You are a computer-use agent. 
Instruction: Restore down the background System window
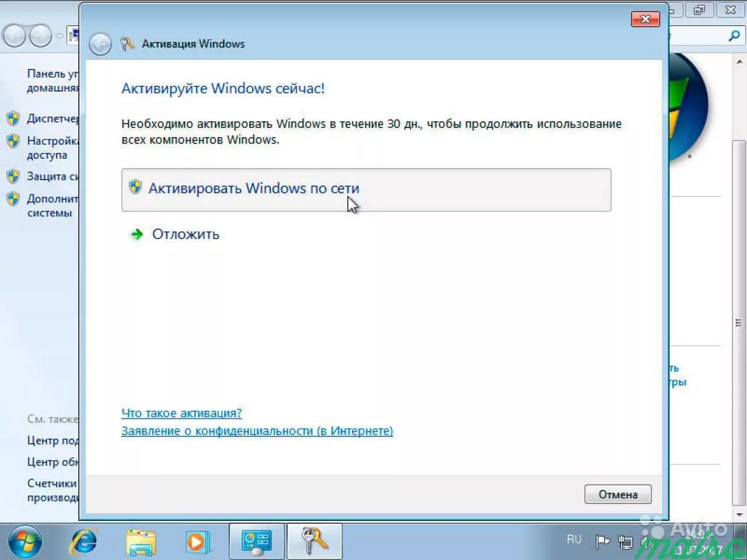(699, 10)
